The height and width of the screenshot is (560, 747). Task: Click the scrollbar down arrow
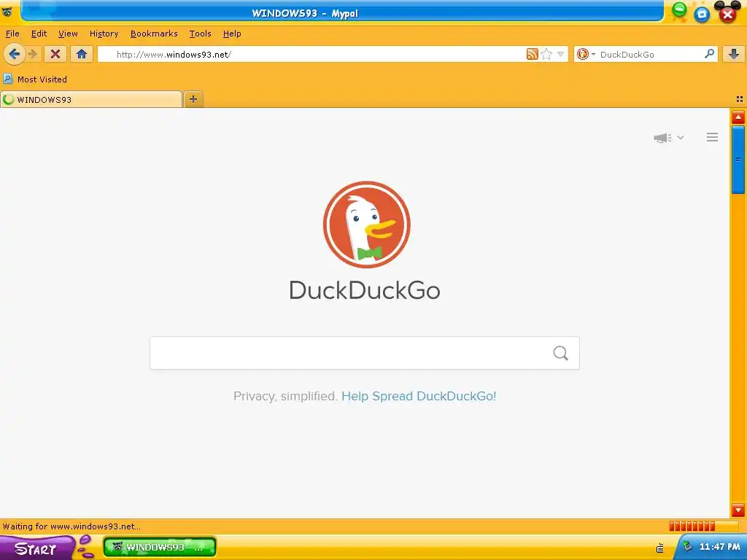point(738,510)
